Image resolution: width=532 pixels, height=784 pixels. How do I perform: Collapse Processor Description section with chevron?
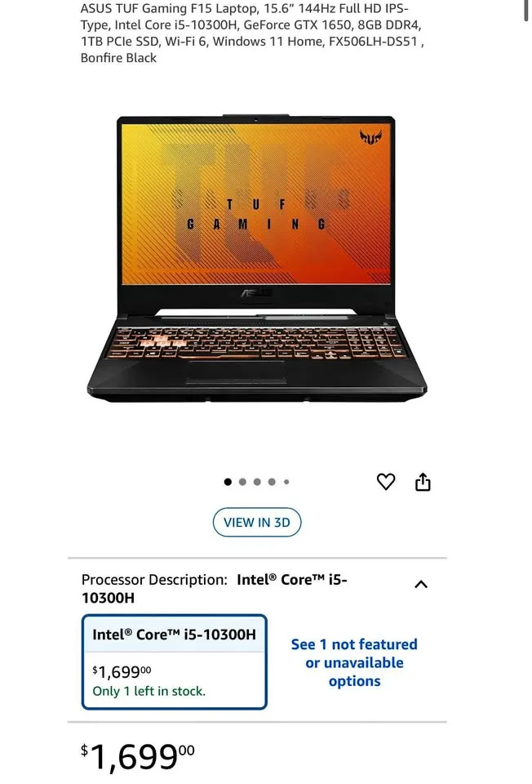pos(421,584)
